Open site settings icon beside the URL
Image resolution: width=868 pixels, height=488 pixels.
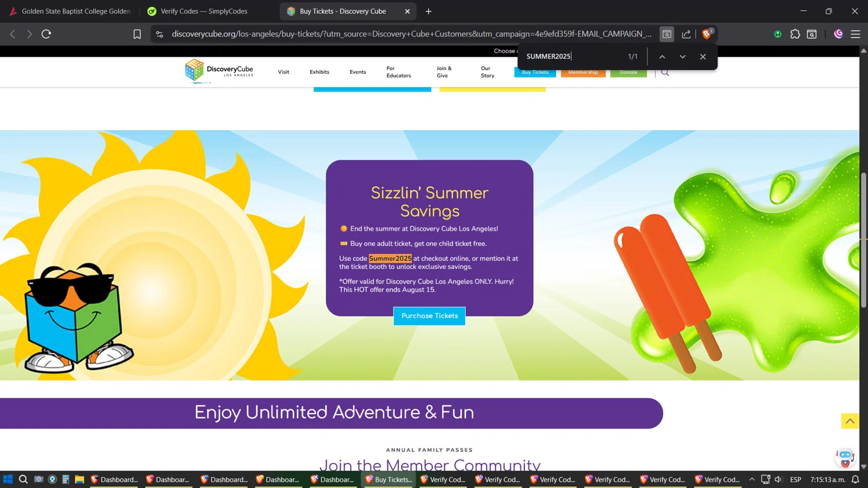(160, 34)
